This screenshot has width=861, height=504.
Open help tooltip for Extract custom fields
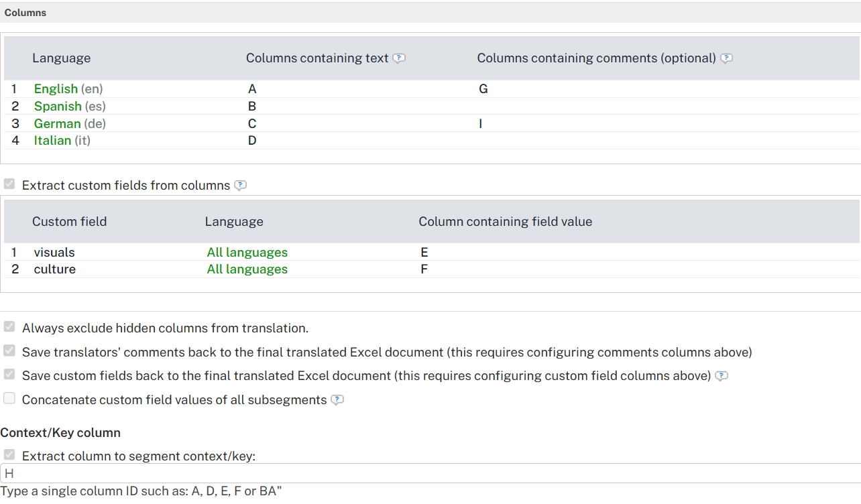tap(241, 186)
